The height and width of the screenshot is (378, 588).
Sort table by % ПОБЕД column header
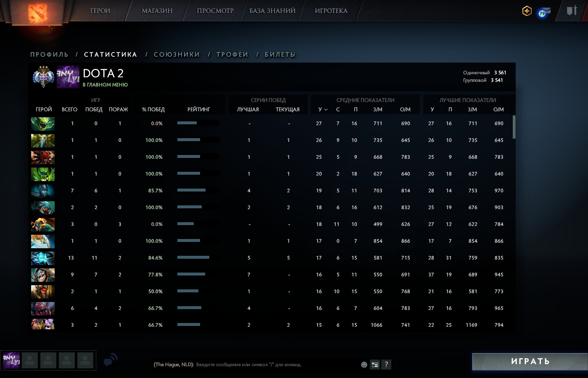tap(153, 110)
